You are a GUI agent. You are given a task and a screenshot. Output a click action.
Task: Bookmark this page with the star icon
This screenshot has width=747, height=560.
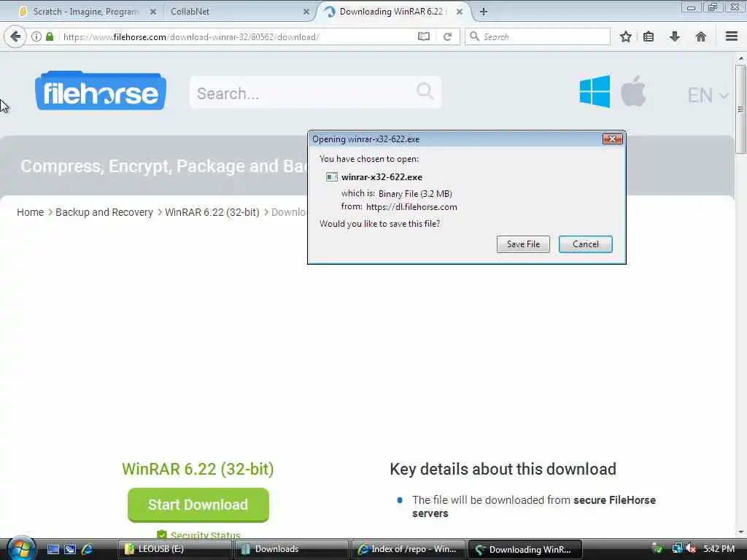pyautogui.click(x=625, y=36)
